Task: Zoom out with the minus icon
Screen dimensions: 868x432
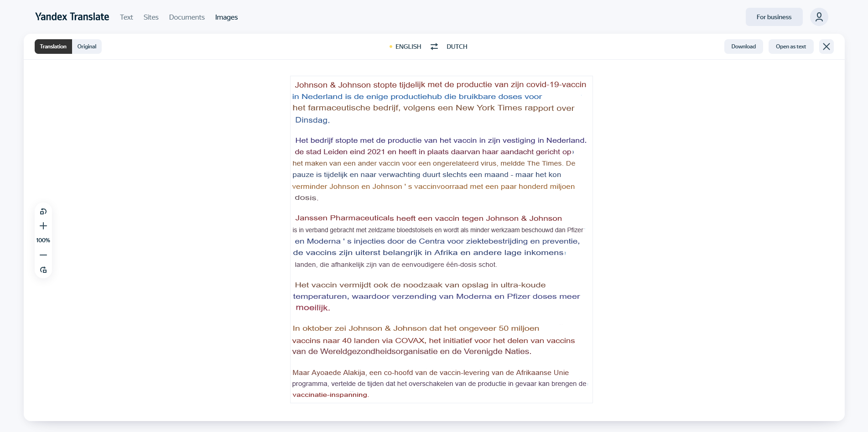Action: [x=43, y=255]
